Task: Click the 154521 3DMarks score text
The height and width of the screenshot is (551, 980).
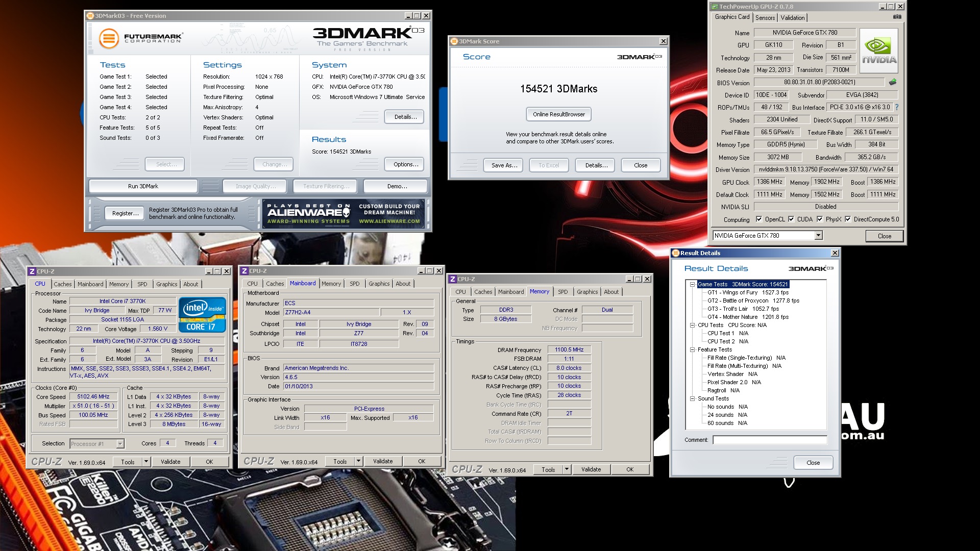Action: 558,89
